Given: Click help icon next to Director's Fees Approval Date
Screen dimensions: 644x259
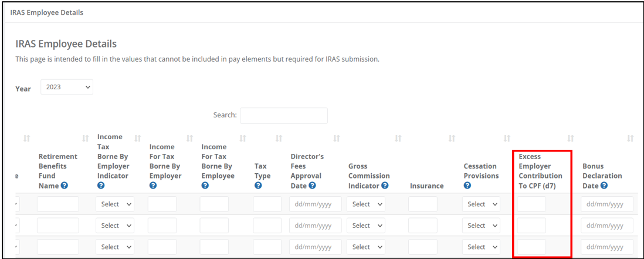Looking at the screenshot, I should pos(312,186).
